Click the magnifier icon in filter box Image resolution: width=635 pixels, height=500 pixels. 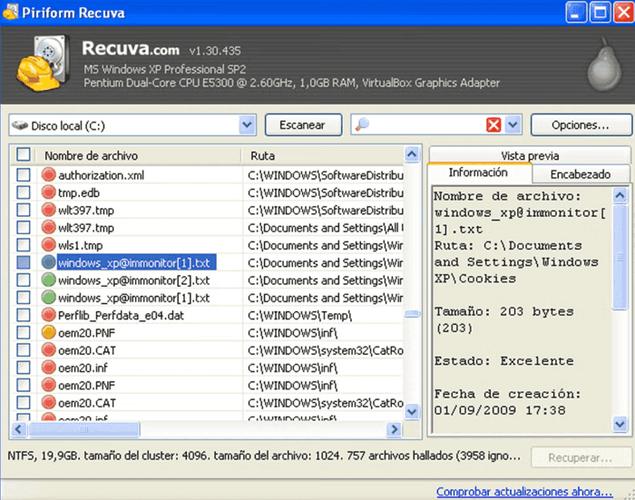[x=362, y=124]
